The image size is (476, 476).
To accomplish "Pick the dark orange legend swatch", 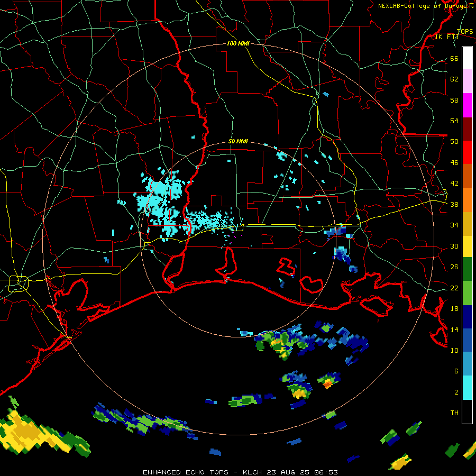I will (x=467, y=176).
